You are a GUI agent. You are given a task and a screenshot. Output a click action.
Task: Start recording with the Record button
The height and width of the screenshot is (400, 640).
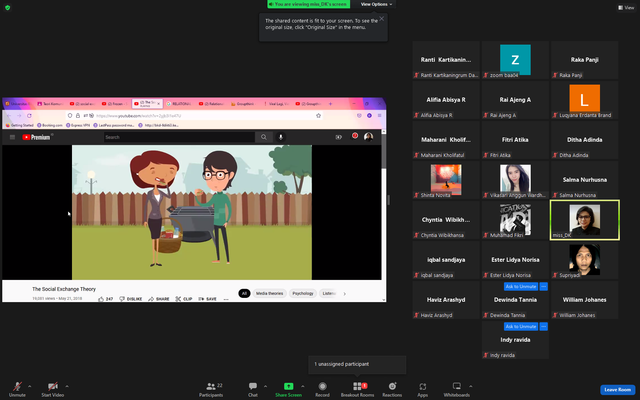click(x=322, y=389)
